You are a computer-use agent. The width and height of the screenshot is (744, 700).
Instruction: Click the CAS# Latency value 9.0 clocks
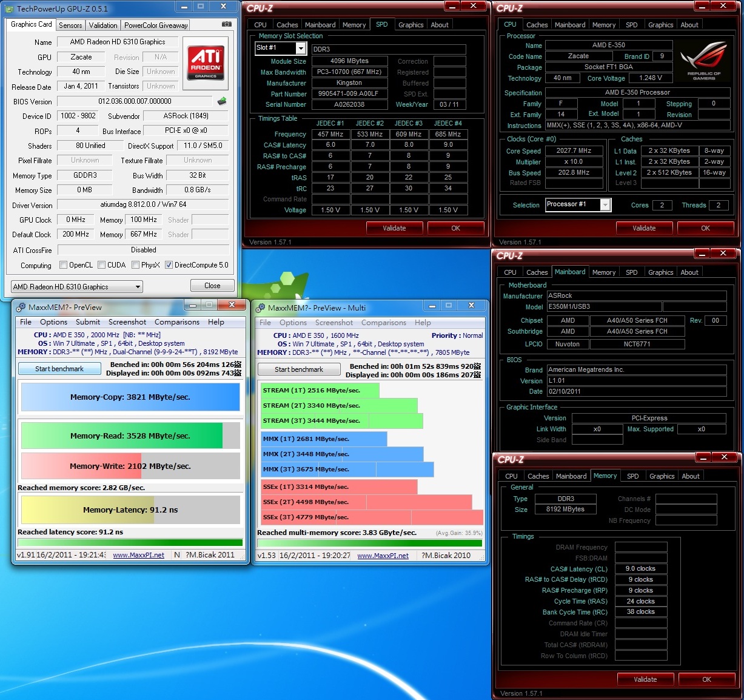pyautogui.click(x=641, y=569)
